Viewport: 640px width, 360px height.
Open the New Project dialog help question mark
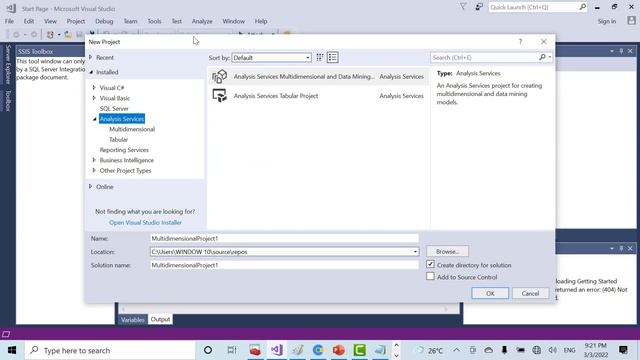[x=520, y=42]
